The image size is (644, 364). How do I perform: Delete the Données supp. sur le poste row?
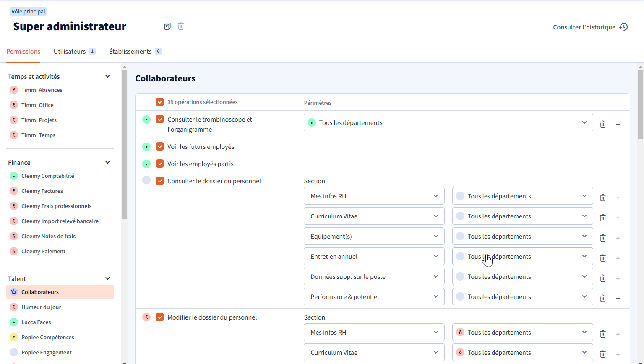click(603, 278)
